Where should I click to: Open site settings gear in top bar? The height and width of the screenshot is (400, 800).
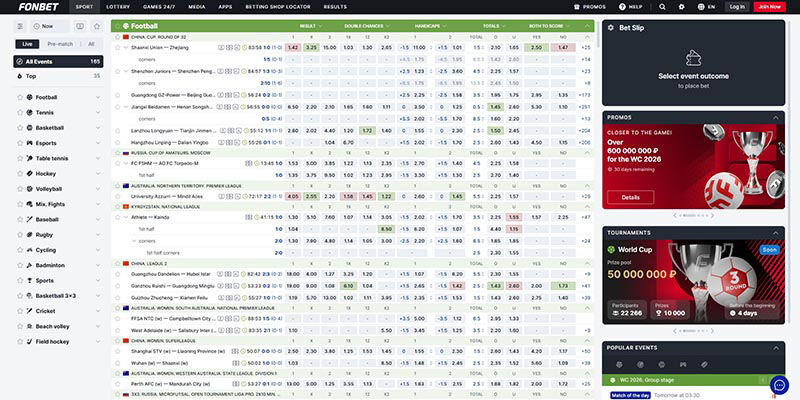(x=681, y=7)
